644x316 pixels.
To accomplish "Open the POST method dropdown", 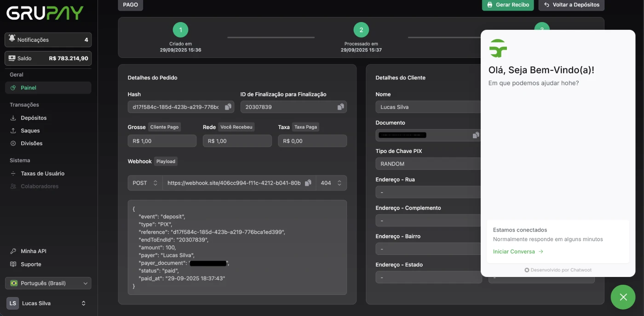I will click(x=145, y=183).
